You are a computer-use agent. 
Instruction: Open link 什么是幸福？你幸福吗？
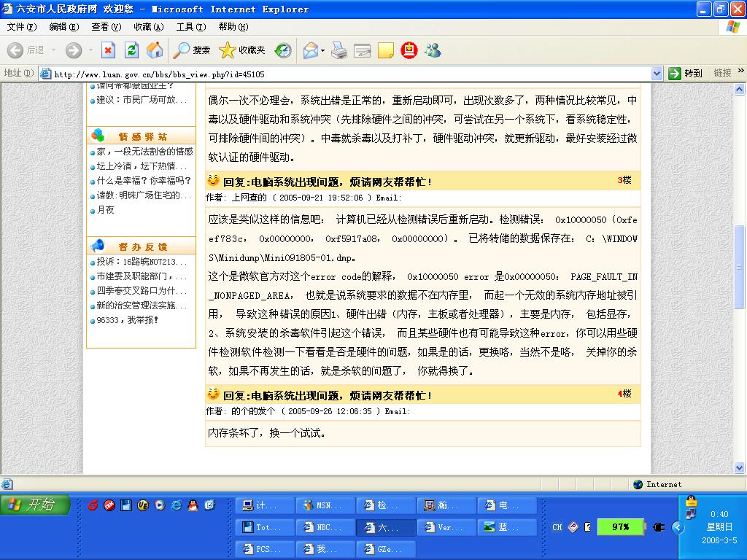(144, 181)
